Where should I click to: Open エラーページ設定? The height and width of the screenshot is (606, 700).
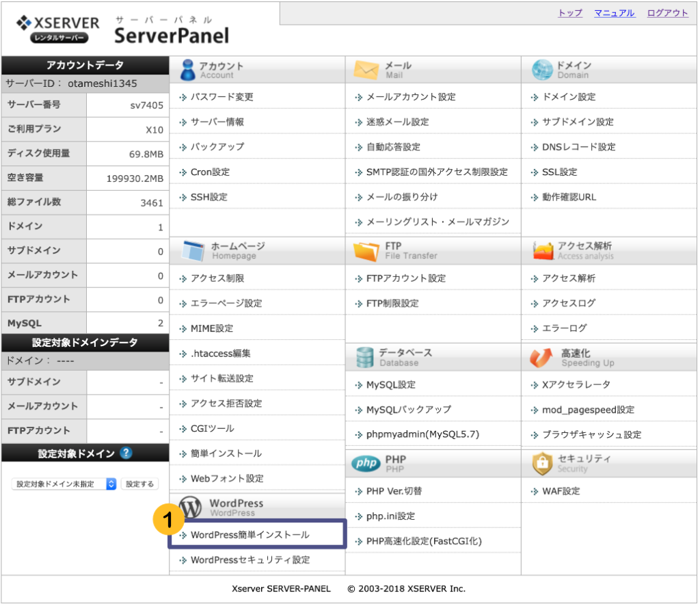click(x=226, y=303)
